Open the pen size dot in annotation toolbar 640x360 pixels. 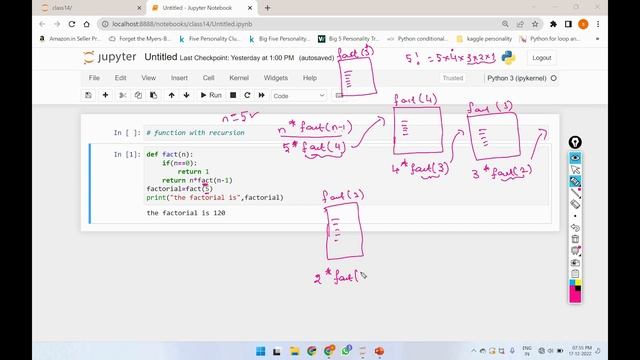tap(575, 216)
